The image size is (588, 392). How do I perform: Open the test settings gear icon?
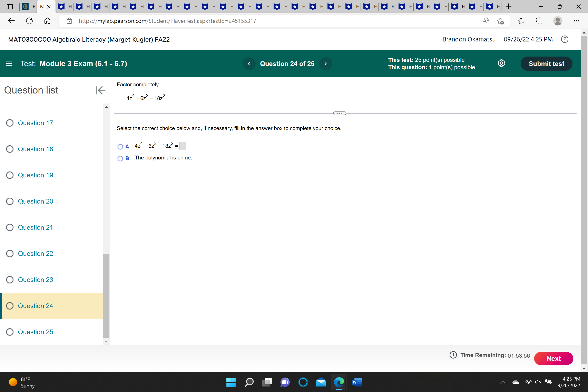[x=501, y=63]
